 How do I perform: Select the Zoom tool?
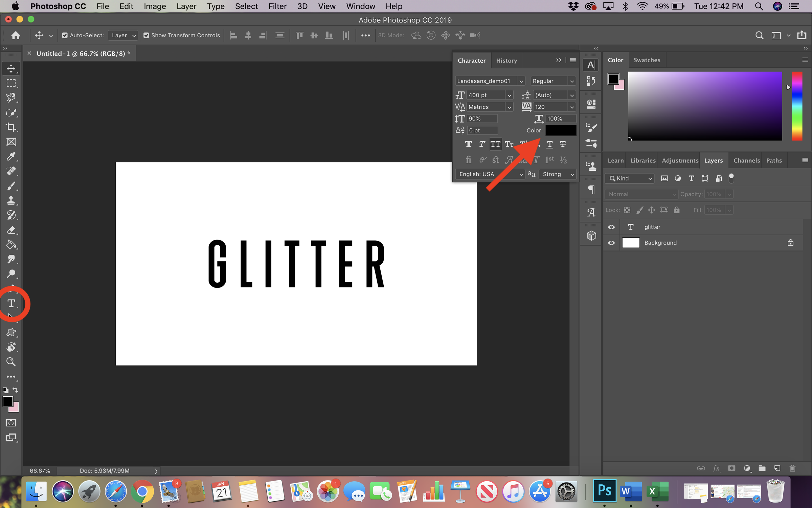click(x=11, y=362)
